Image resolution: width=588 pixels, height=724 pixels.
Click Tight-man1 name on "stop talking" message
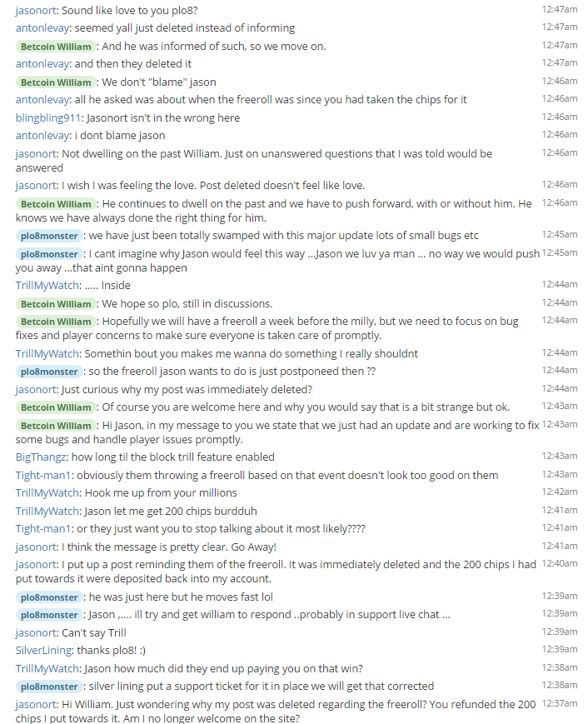(43, 529)
